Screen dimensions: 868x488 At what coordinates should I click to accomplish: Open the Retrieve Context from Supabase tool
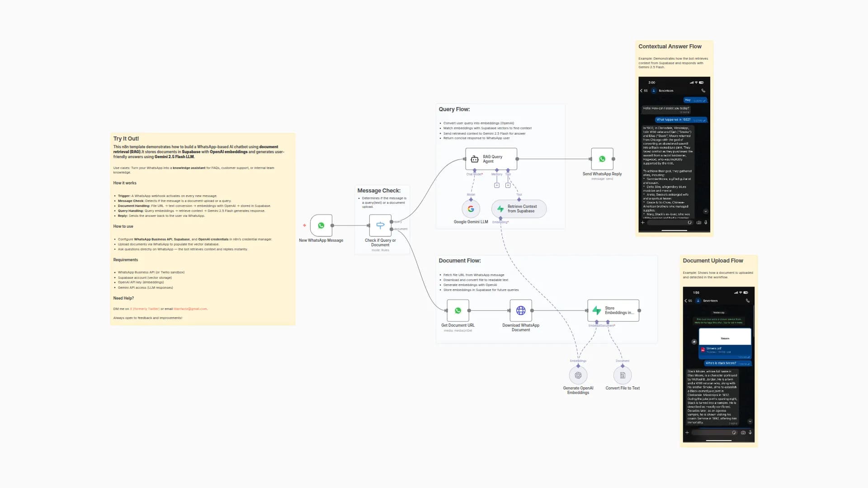[519, 209]
